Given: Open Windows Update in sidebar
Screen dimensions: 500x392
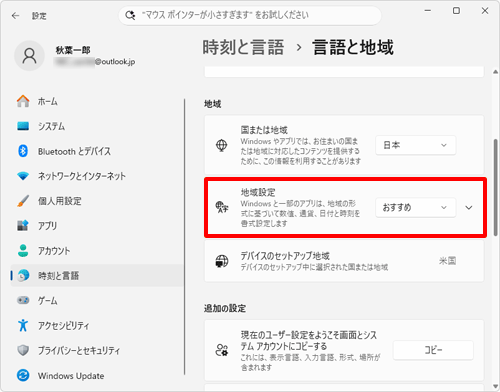Looking at the screenshot, I should point(97,375).
